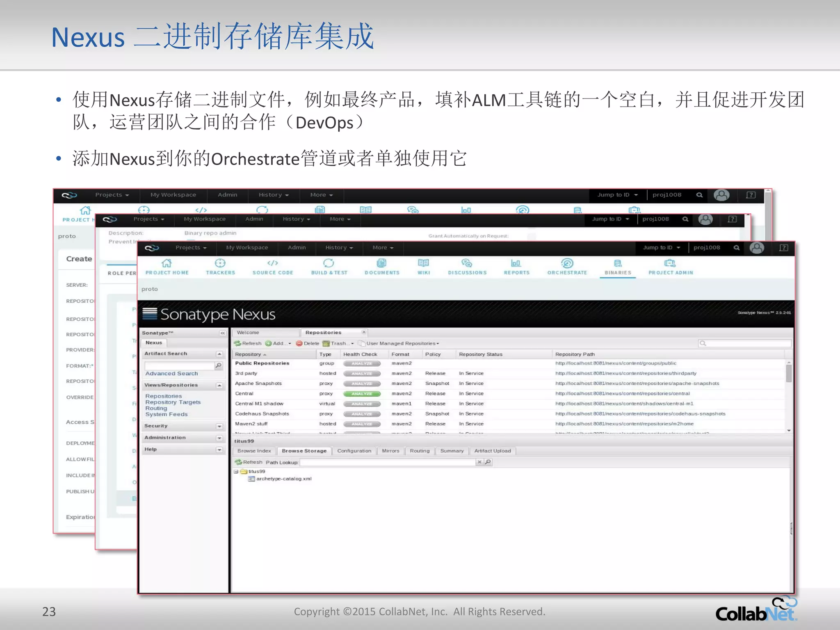This screenshot has height=630, width=840.
Task: Expand the Security panel section
Action: pyautogui.click(x=219, y=426)
